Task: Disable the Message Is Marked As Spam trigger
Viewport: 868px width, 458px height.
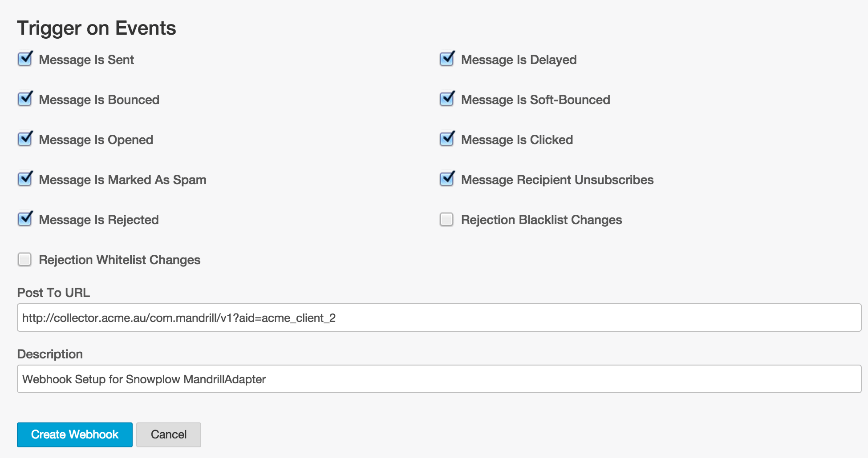Action: click(25, 179)
